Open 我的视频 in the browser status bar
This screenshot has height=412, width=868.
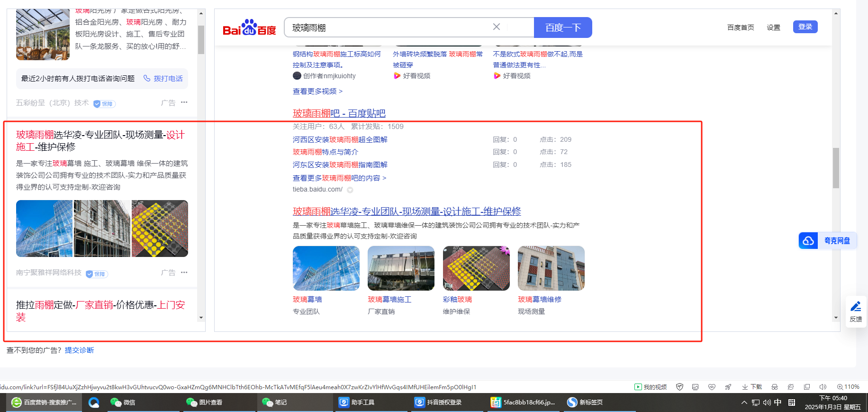click(x=651, y=387)
